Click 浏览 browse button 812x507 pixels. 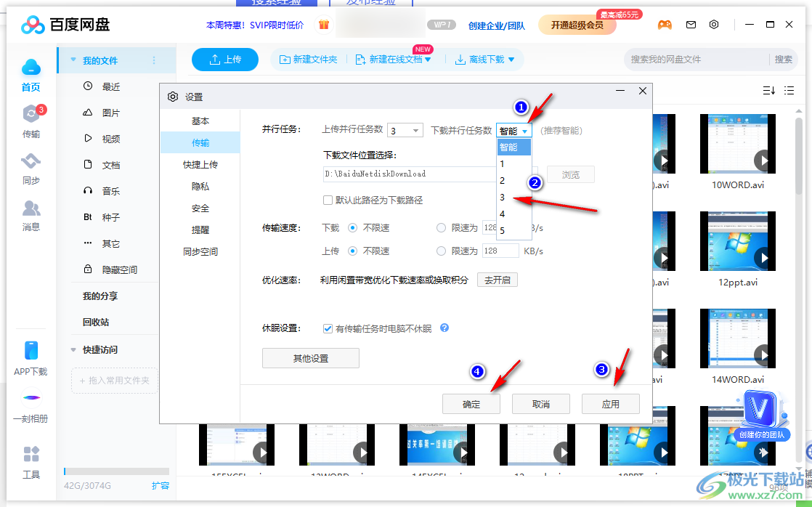point(571,174)
